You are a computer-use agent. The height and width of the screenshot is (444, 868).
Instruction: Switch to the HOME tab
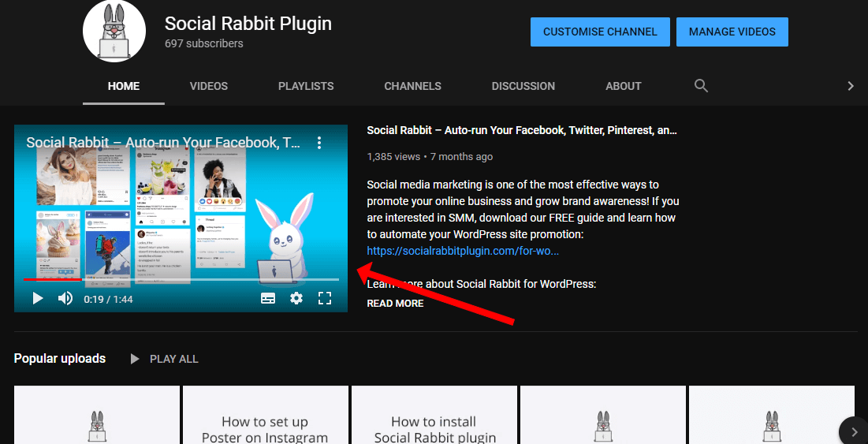[124, 87]
